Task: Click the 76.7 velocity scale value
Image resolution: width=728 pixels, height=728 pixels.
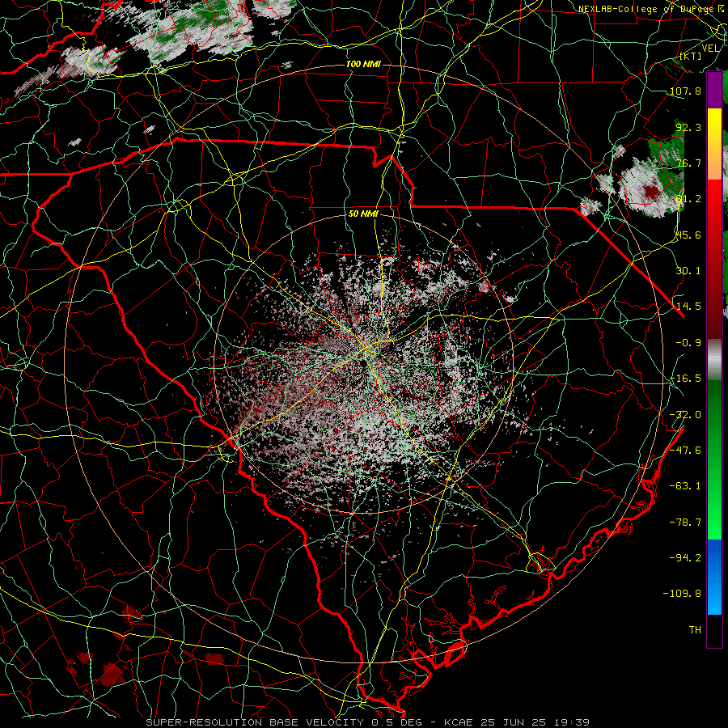Action: 688,163
